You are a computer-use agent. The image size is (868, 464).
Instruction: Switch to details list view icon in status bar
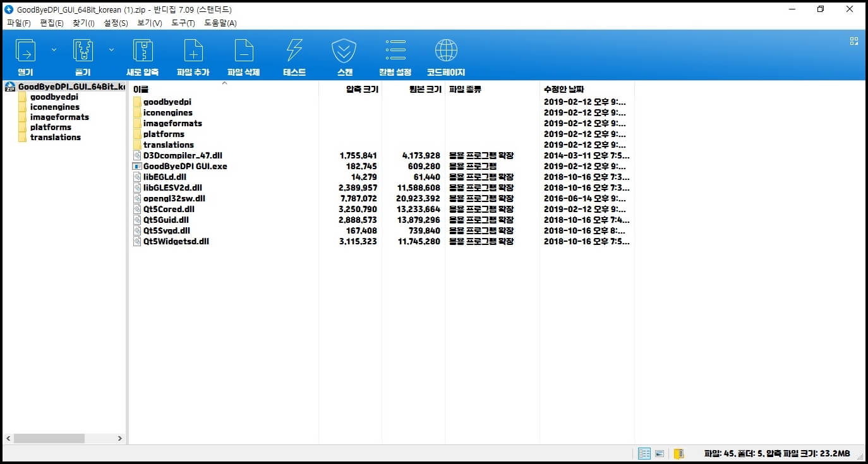tap(644, 453)
